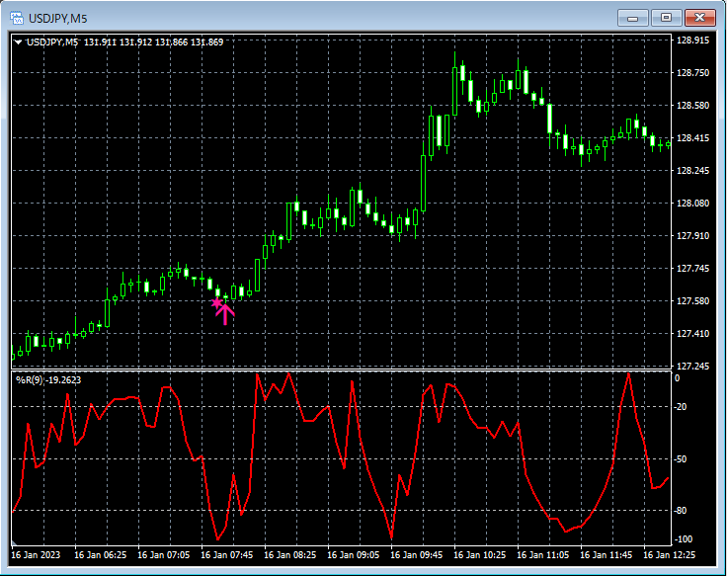Viewport: 728px width, 576px height.
Task: Click the 16 Jan 10:25 time label
Action: [480, 555]
